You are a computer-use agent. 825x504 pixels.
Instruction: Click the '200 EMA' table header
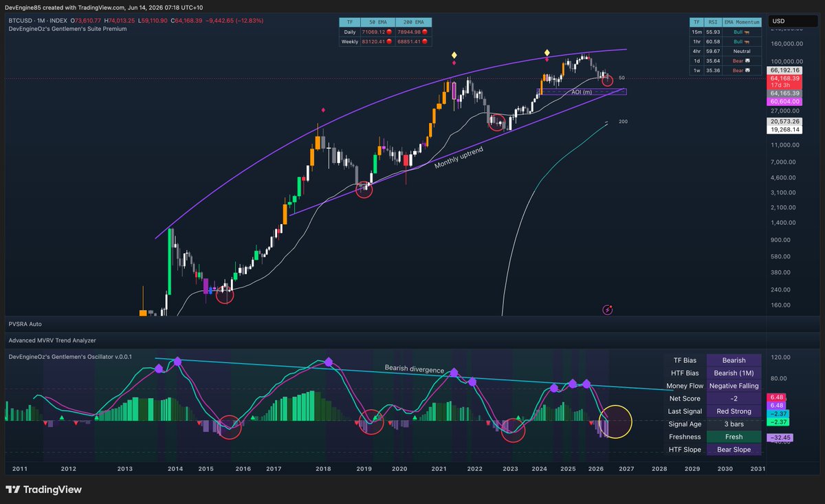pos(415,22)
